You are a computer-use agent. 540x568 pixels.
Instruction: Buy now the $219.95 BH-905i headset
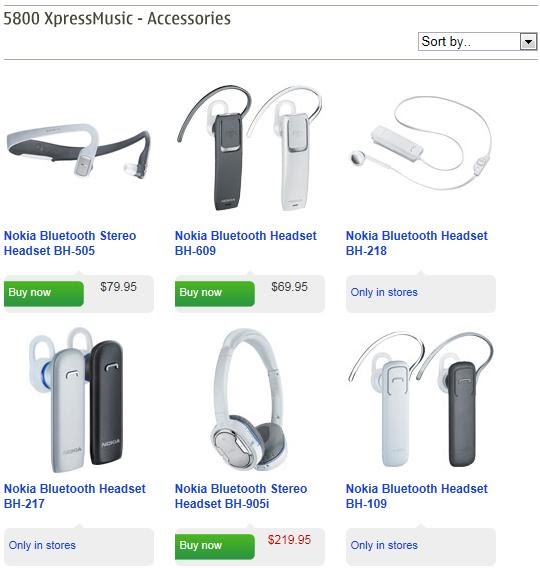214,546
